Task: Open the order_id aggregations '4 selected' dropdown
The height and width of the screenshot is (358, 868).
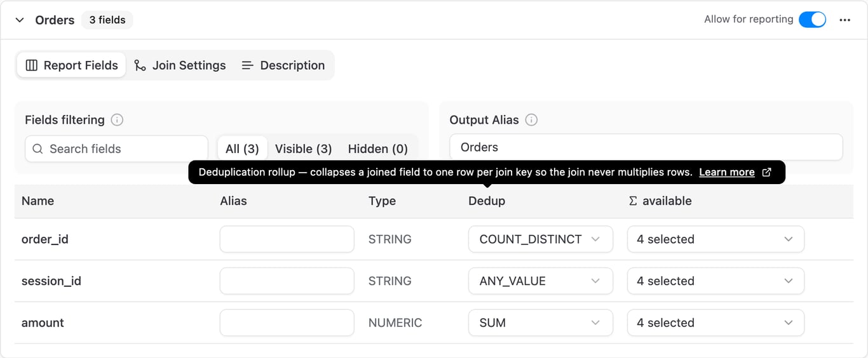Action: [715, 239]
